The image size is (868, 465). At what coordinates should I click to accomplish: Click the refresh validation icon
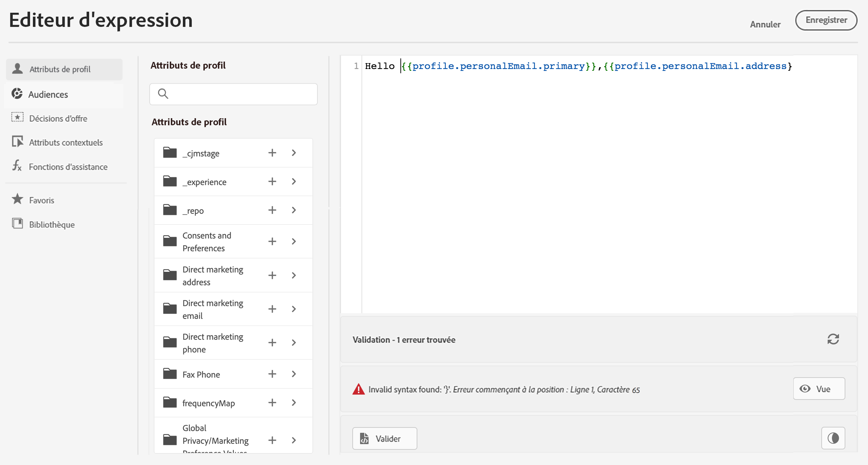coord(833,339)
